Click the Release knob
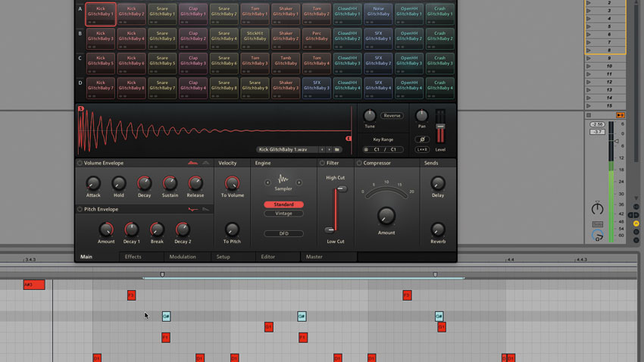The width and height of the screenshot is (644, 362). click(195, 183)
